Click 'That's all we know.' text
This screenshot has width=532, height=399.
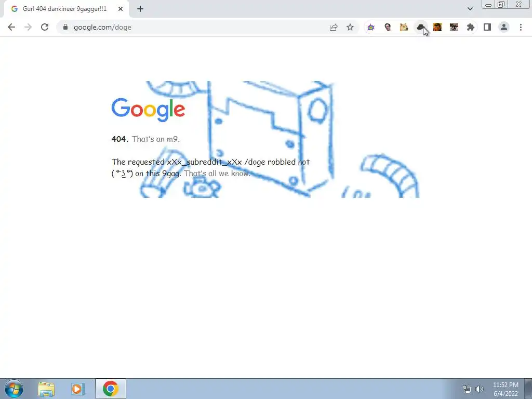(x=217, y=174)
